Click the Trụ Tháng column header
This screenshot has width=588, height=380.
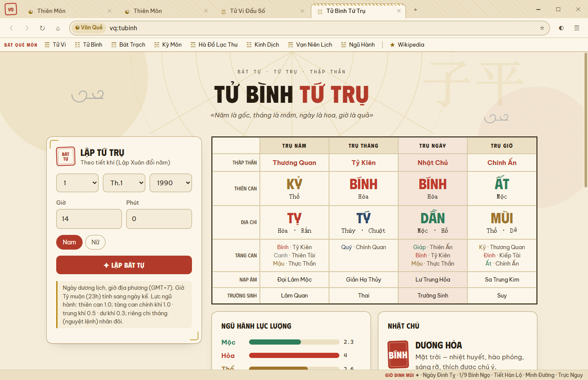[x=364, y=146]
